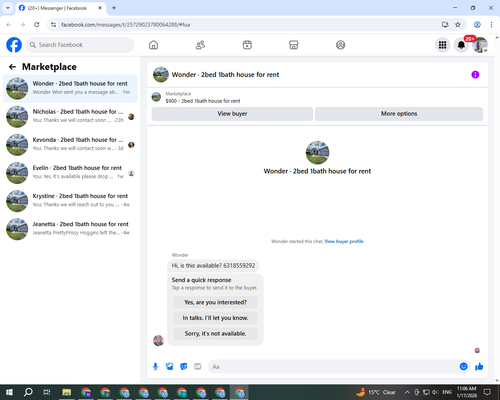500x400 pixels.
Task: Open the Groups profile-circle icon
Action: (x=340, y=45)
